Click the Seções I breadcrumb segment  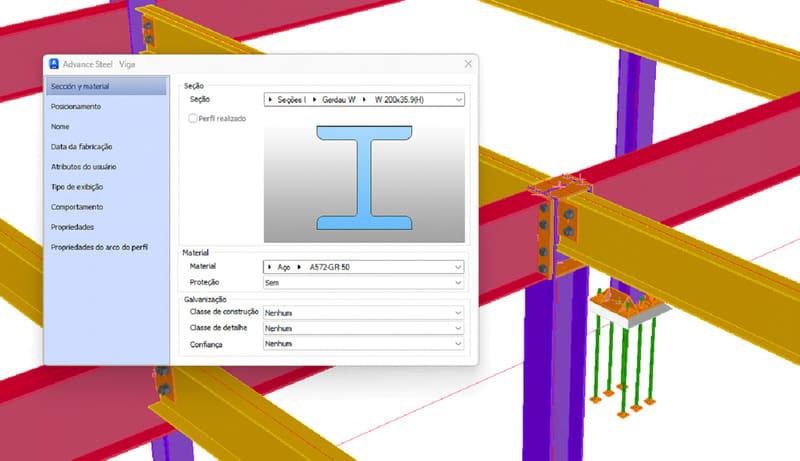click(291, 100)
